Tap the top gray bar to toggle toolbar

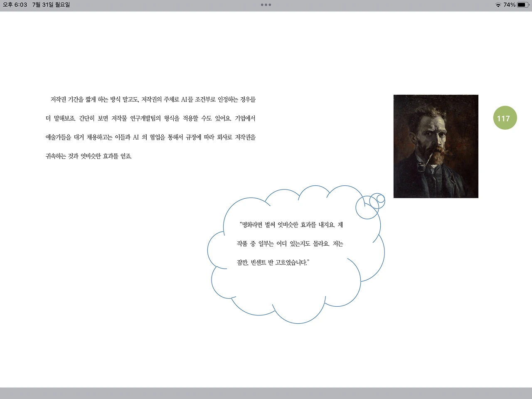point(166,5)
